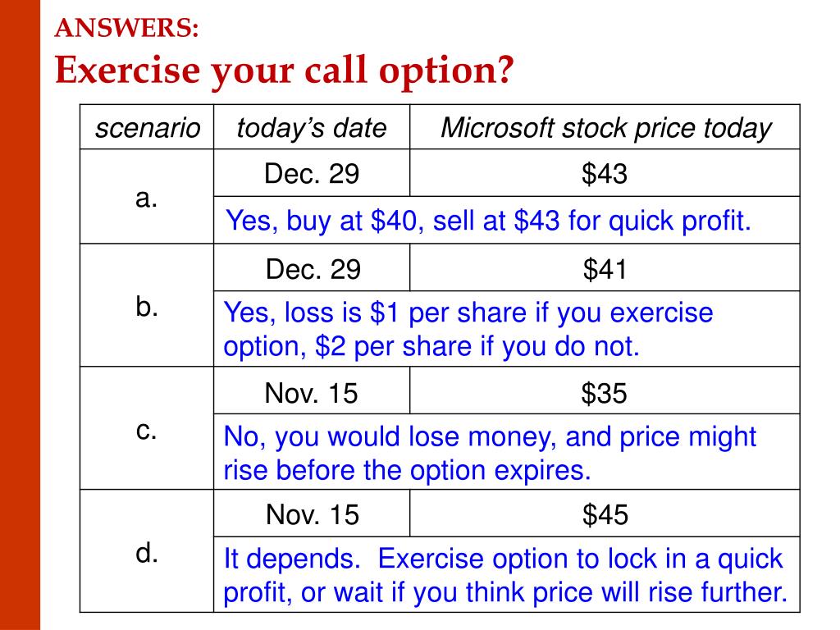Viewport: 840px width, 630px height.
Task: Click the "Yes, buy at $40" answer text
Action: pos(488,220)
